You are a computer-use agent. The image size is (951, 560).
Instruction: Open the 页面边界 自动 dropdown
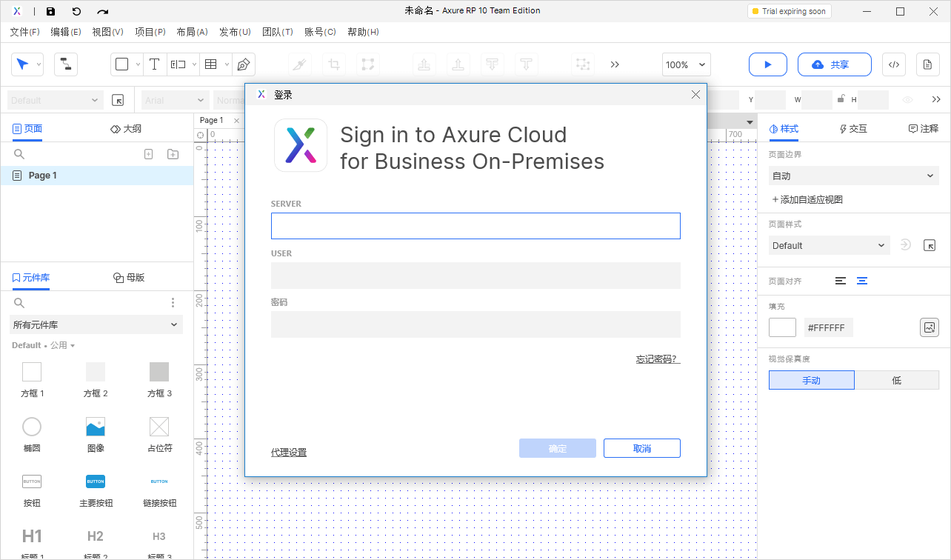[853, 176]
